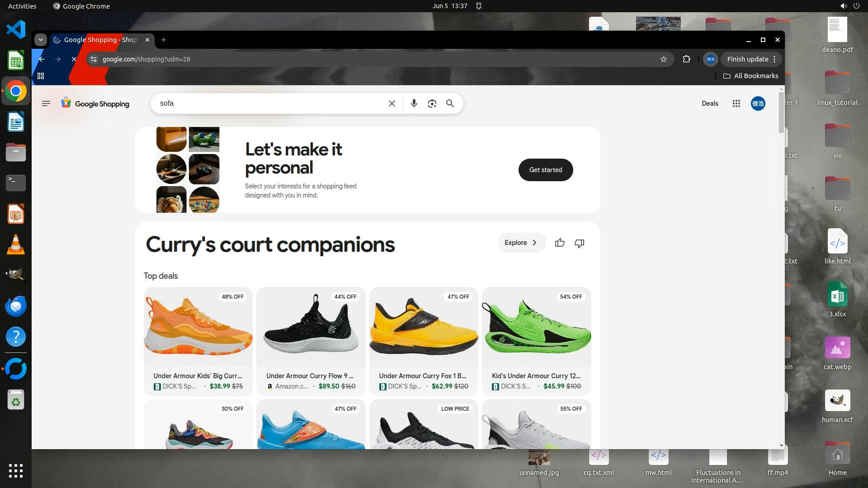Open the hamburger main menu

(x=46, y=103)
